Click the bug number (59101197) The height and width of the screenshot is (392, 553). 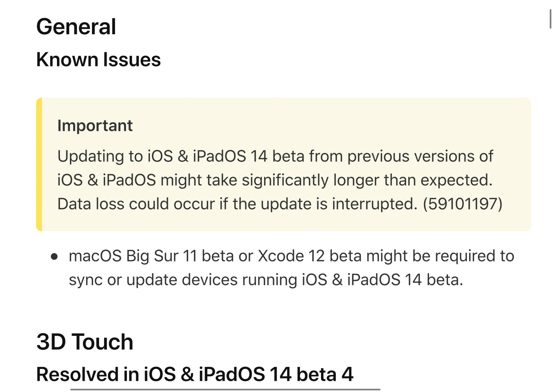point(463,204)
